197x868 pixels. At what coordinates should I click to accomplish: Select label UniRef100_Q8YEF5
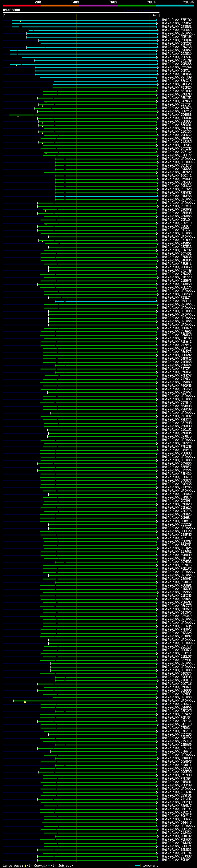click(177, 165)
